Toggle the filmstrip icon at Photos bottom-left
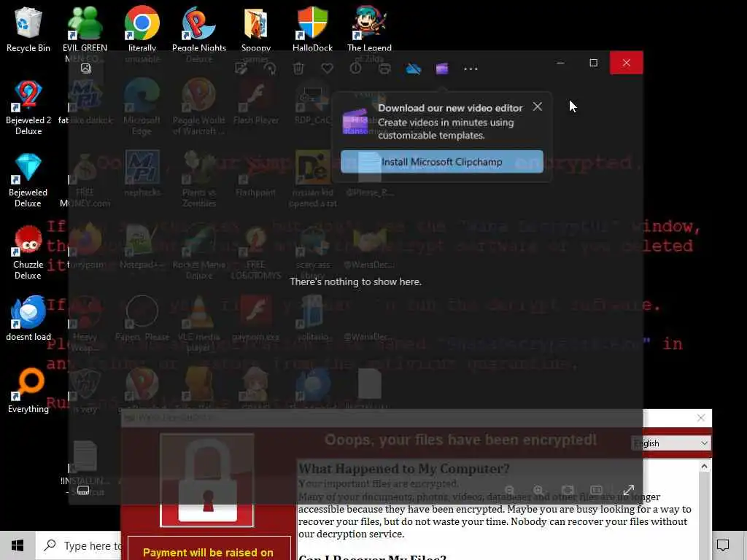 coord(83,491)
